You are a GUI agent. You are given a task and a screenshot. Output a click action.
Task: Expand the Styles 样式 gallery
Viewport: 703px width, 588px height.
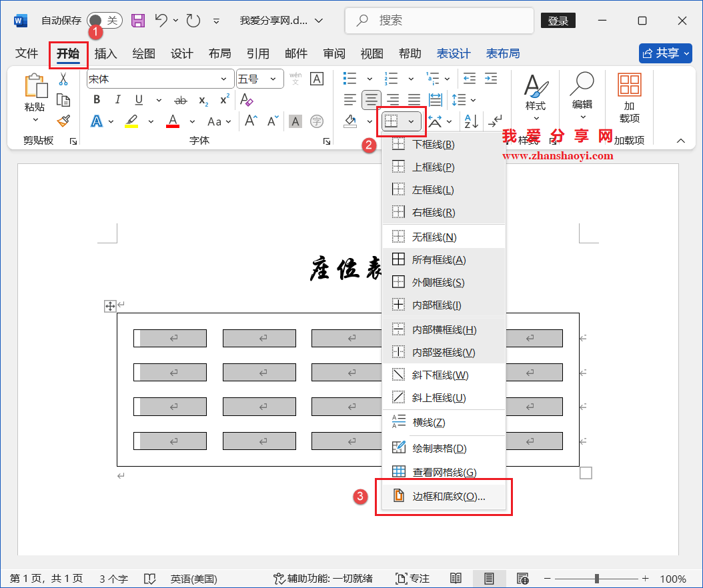tap(536, 98)
